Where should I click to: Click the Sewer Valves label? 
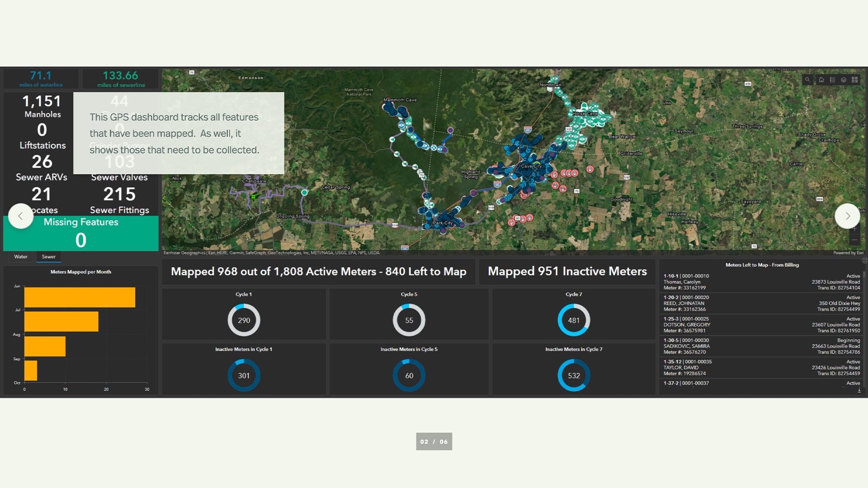pos(119,178)
